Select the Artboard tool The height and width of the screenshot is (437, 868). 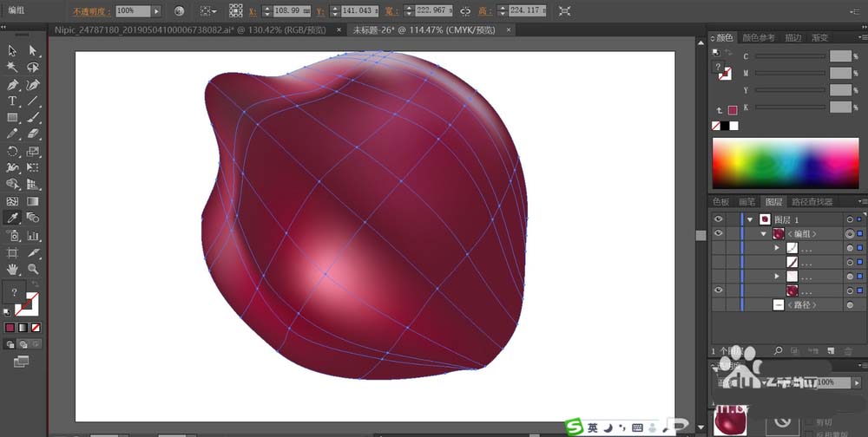click(x=12, y=253)
